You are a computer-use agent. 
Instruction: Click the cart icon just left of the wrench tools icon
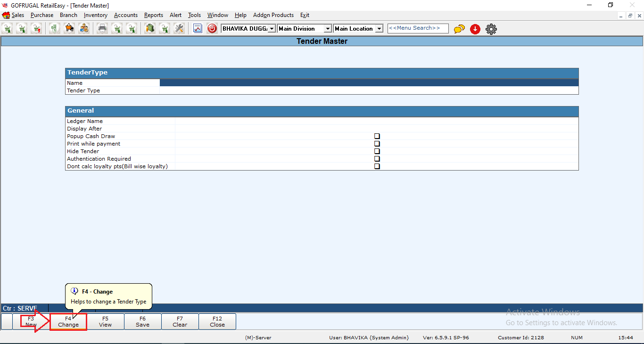pos(165,29)
